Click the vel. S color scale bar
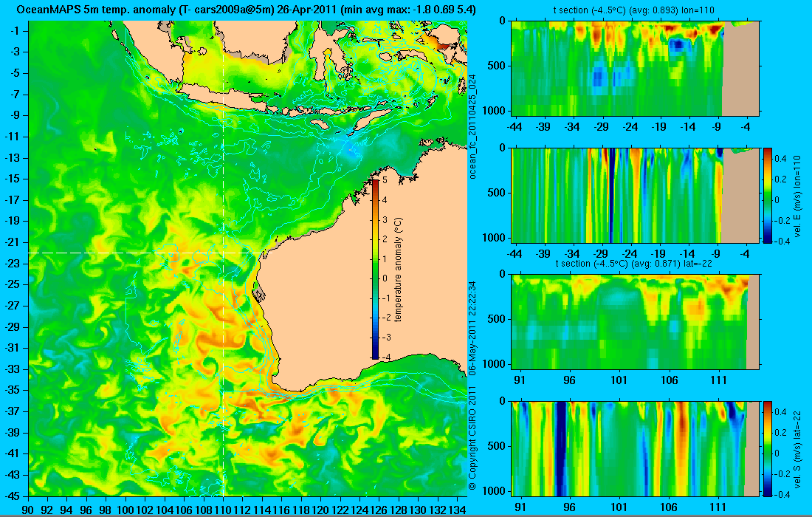 pyautogui.click(x=768, y=448)
